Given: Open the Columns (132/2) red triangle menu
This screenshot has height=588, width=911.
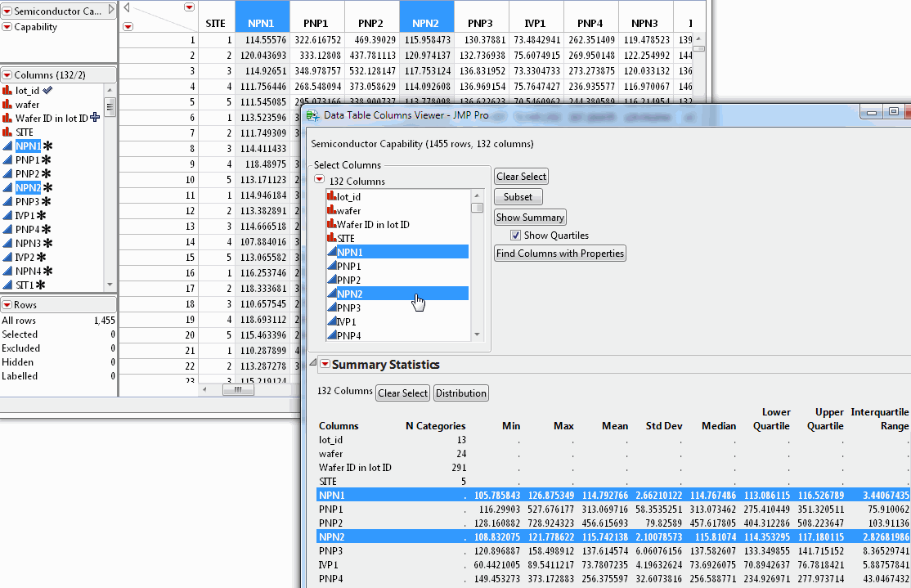Looking at the screenshot, I should pyautogui.click(x=7, y=74).
